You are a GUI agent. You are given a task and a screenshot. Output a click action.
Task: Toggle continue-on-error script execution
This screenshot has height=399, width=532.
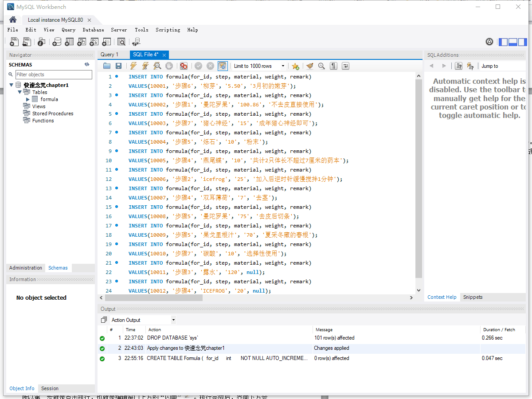point(184,66)
